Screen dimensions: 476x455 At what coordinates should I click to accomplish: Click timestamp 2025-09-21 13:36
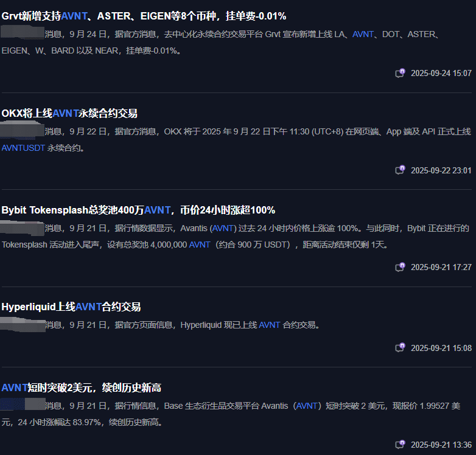tap(441, 445)
